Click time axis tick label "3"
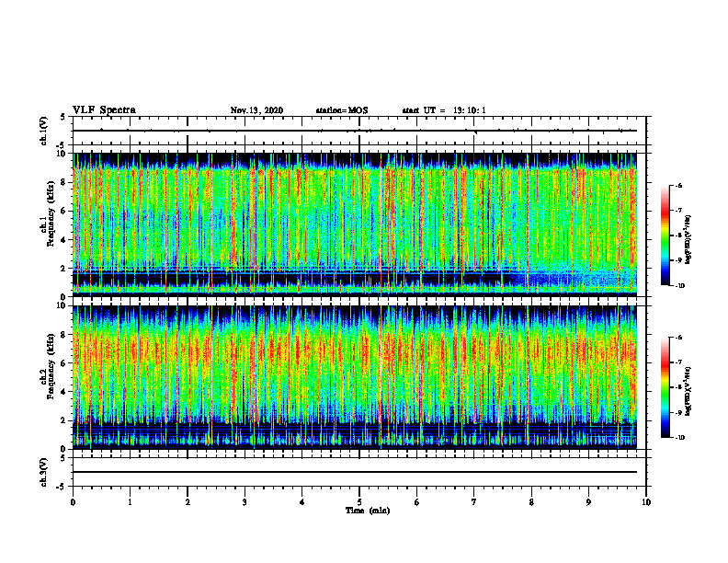The image size is (728, 563). click(245, 502)
